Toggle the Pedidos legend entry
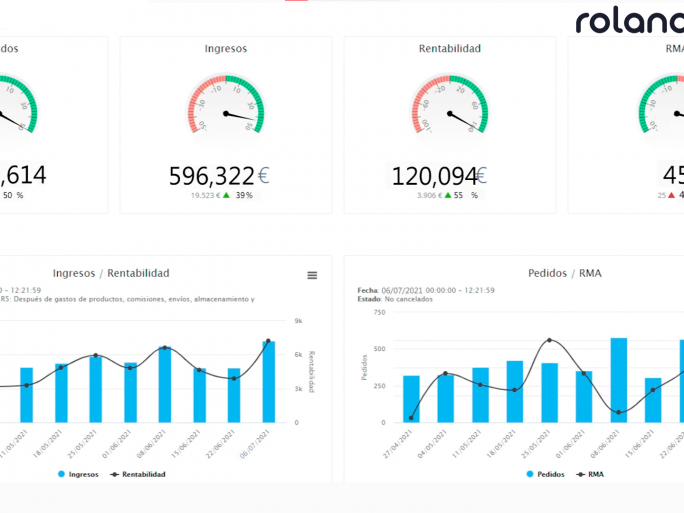This screenshot has width=684, height=513. (545, 474)
